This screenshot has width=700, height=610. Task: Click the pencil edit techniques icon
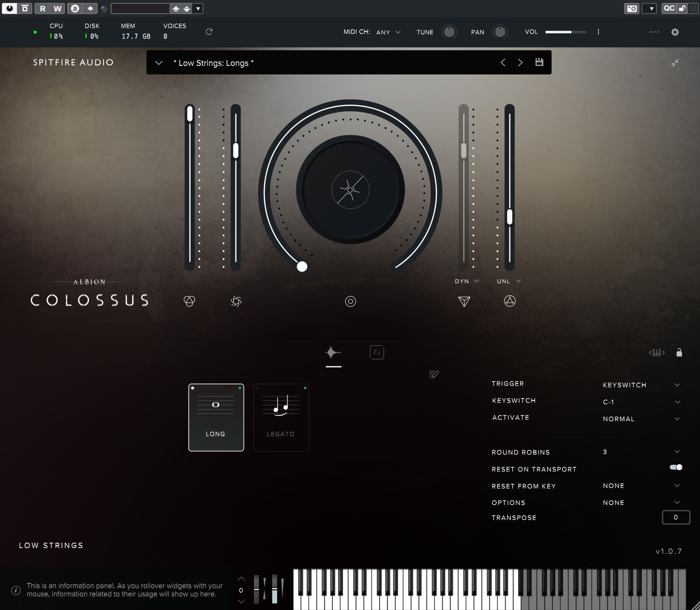tap(434, 374)
